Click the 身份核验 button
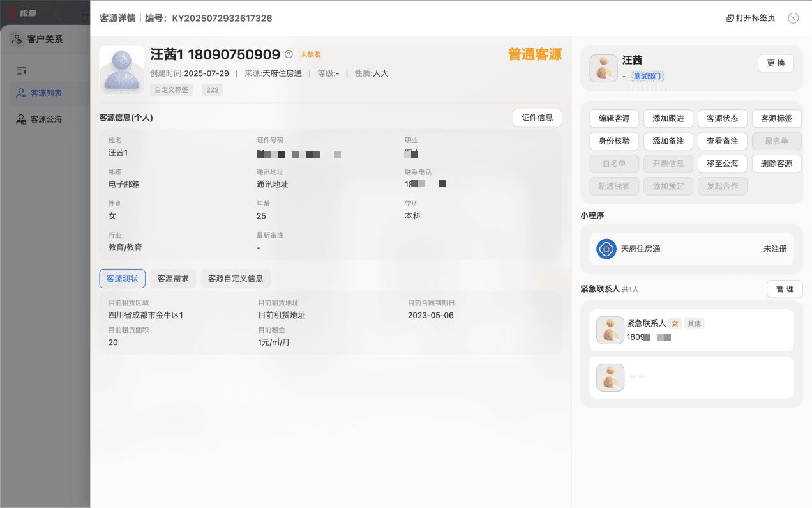The image size is (812, 508). click(x=614, y=141)
